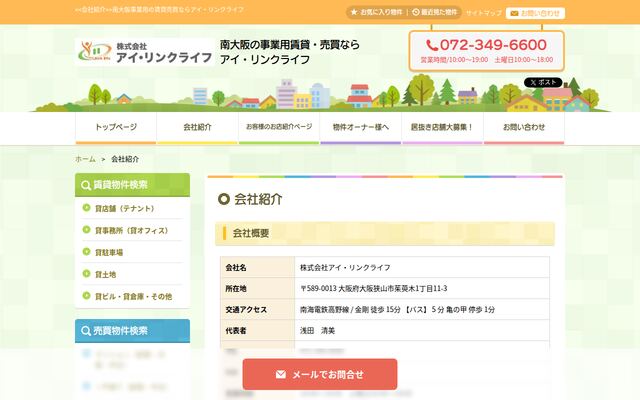
Task: Go to ホーム in the breadcrumb
Action: click(x=85, y=159)
